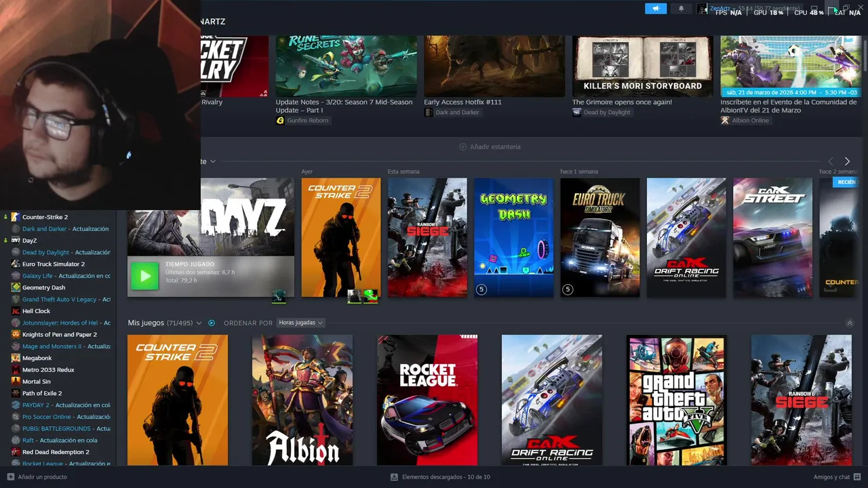The height and width of the screenshot is (488, 868).
Task: Click the Geometry Dash trading card badge
Action: (481, 289)
